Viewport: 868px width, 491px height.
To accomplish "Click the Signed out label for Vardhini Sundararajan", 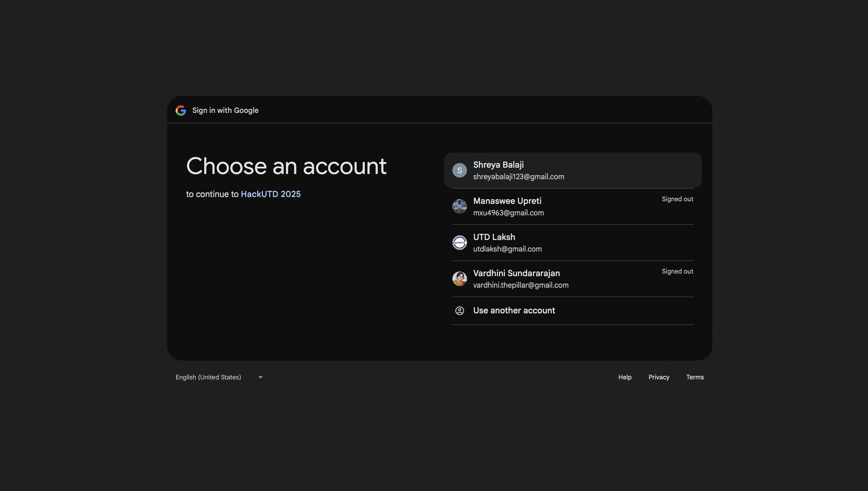I will coord(677,271).
